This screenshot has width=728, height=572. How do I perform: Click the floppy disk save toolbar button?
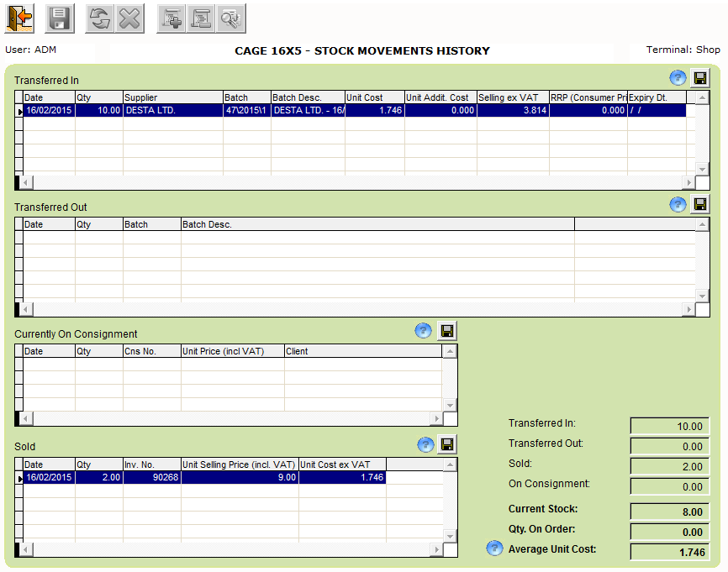(x=59, y=18)
